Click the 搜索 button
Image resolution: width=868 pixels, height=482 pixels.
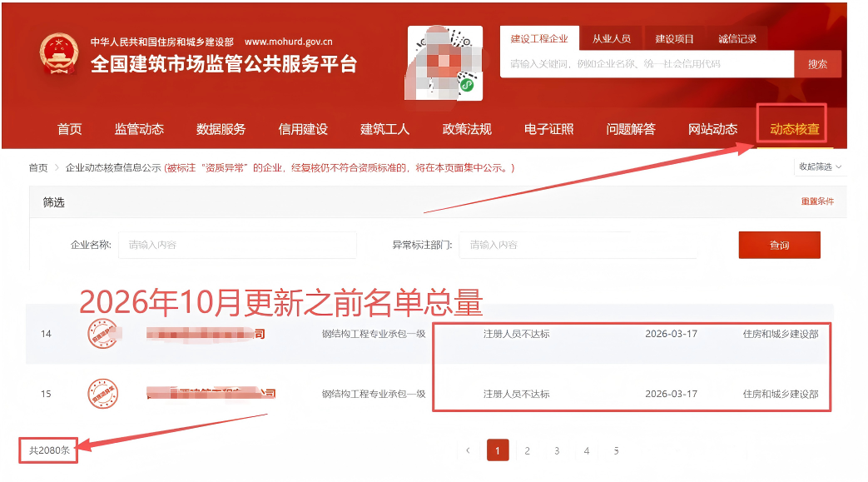pyautogui.click(x=817, y=64)
